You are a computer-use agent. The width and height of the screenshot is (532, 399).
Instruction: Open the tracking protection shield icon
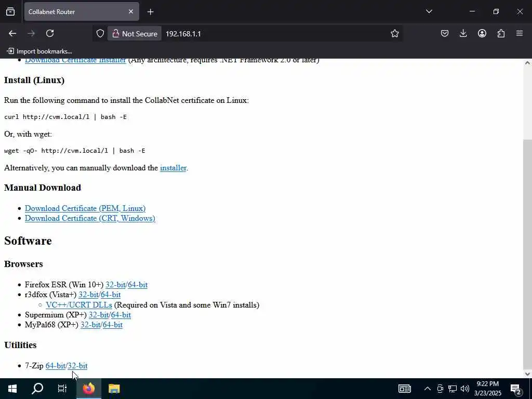[x=100, y=33]
